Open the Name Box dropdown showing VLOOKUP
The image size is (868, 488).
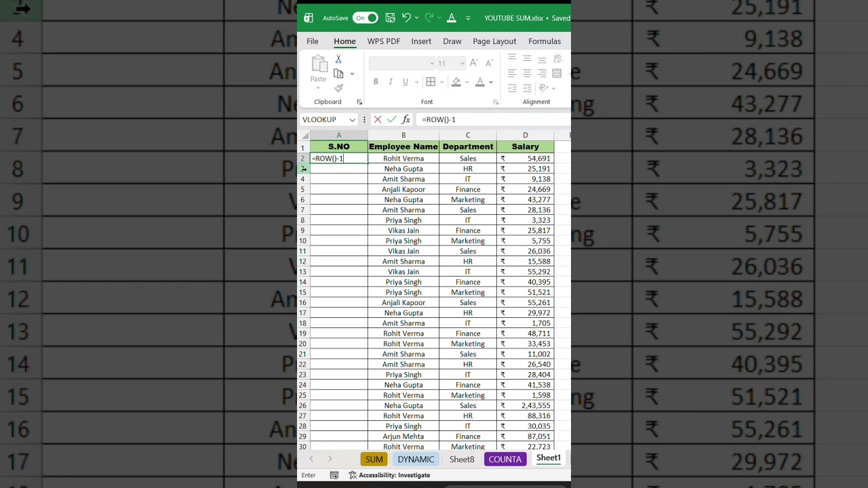[x=352, y=120]
